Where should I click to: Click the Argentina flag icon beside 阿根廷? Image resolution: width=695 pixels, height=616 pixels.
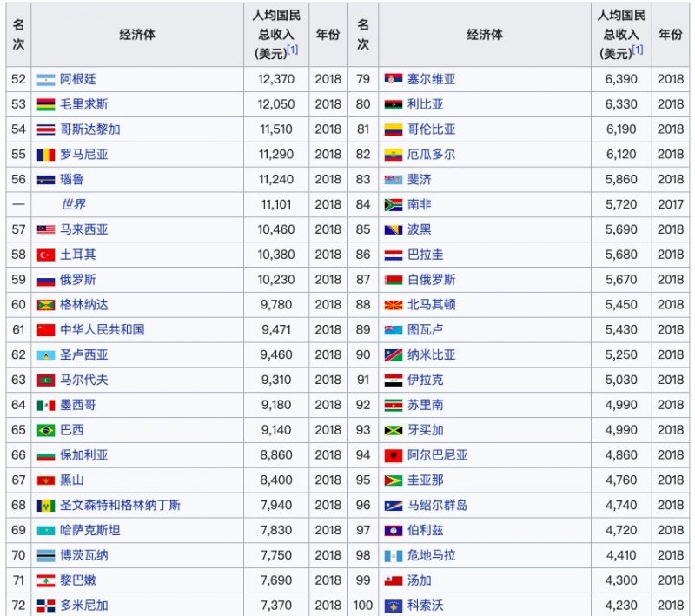click(x=46, y=80)
